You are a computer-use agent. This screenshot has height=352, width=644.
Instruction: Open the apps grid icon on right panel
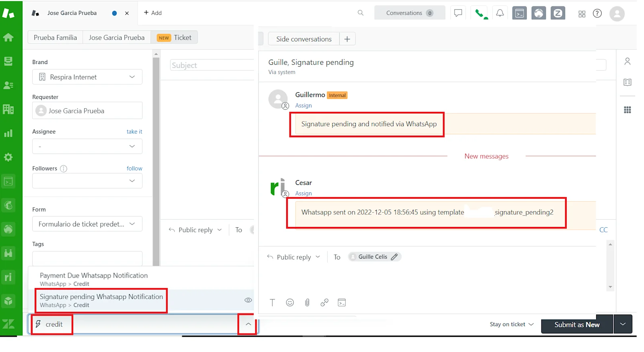tap(627, 110)
